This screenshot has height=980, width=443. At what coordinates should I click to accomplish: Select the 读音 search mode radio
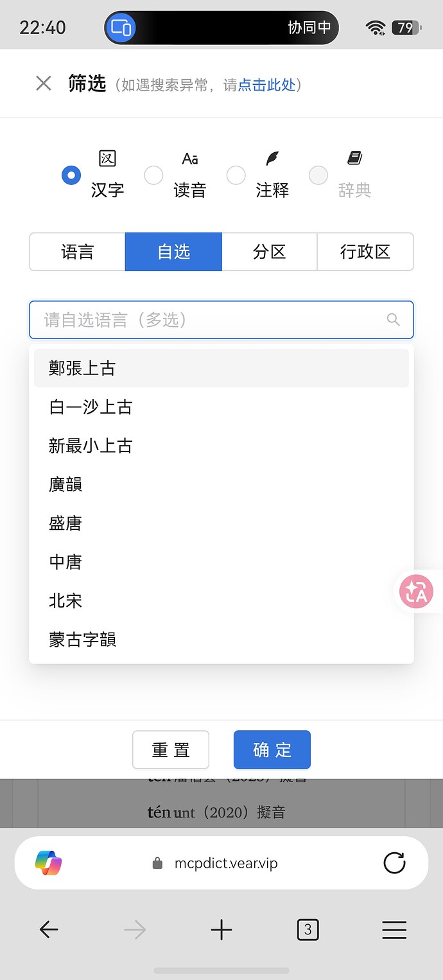tap(153, 175)
